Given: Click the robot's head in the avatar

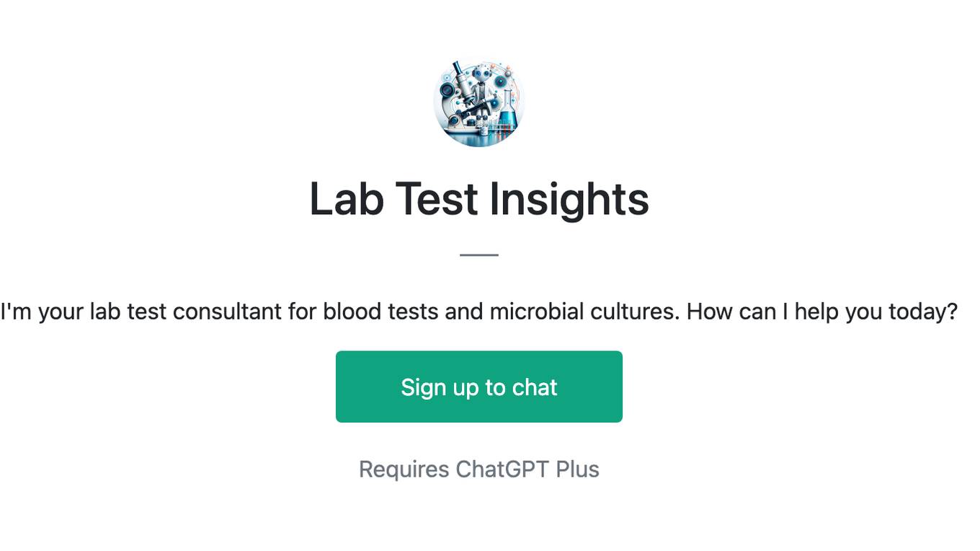Looking at the screenshot, I should point(482,73).
